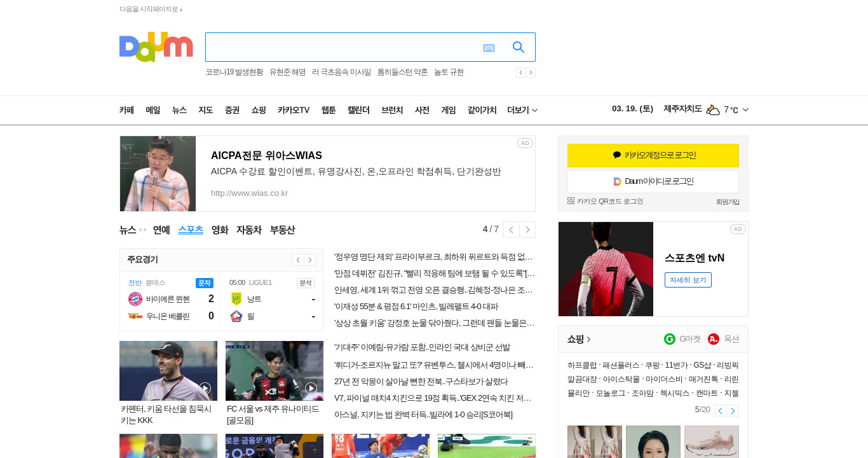
Task: Log in with 카카오계정으로 로그인 button
Action: point(653,155)
